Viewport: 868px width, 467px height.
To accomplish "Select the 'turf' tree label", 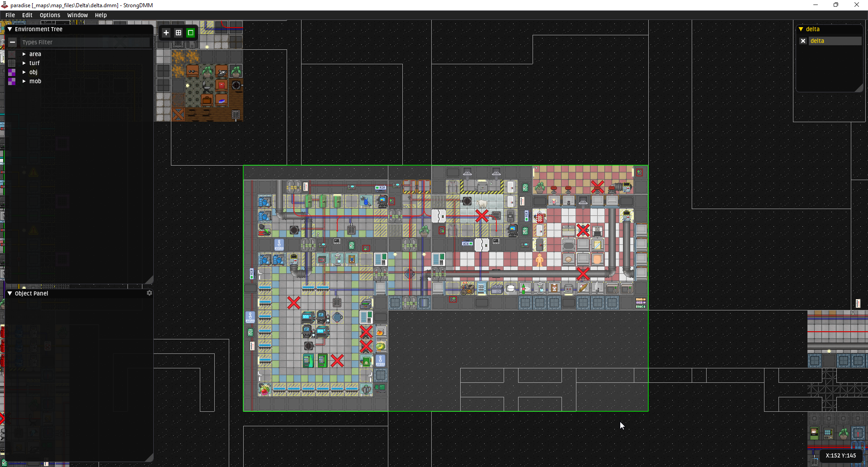I will click(x=34, y=63).
